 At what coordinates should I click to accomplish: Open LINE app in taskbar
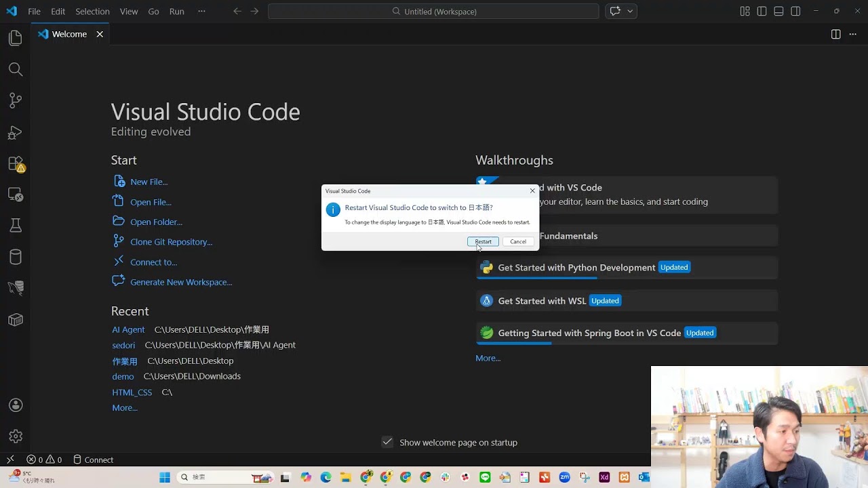[x=485, y=477]
